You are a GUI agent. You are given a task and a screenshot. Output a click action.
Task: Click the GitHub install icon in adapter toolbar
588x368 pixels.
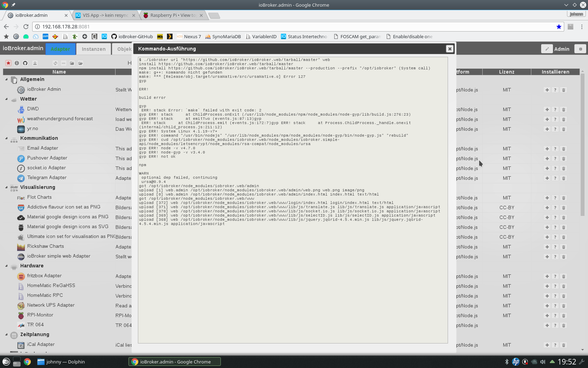pyautogui.click(x=25, y=63)
